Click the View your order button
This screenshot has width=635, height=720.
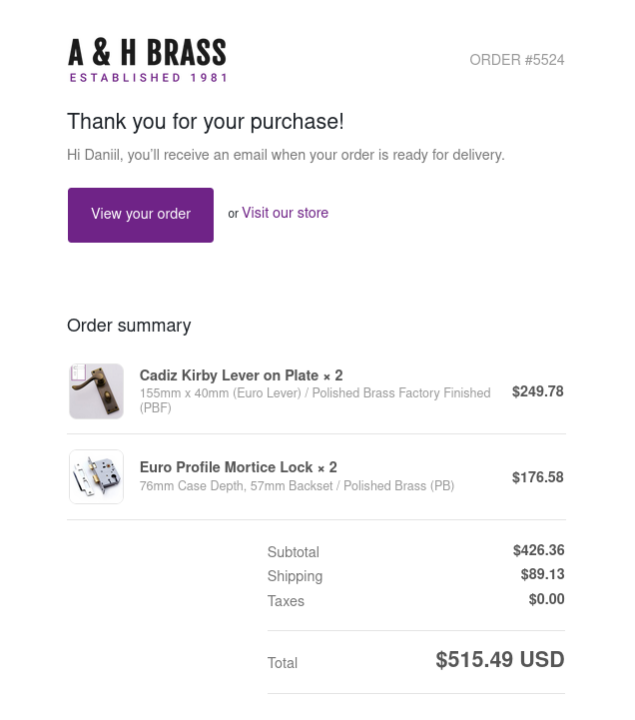point(140,215)
